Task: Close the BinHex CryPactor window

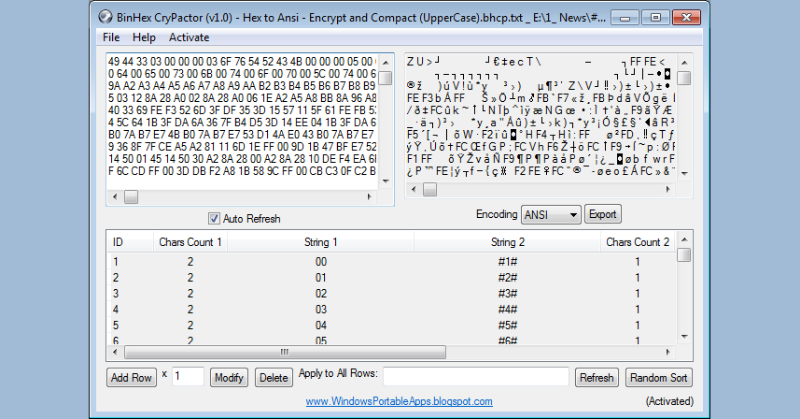Action: click(686, 17)
